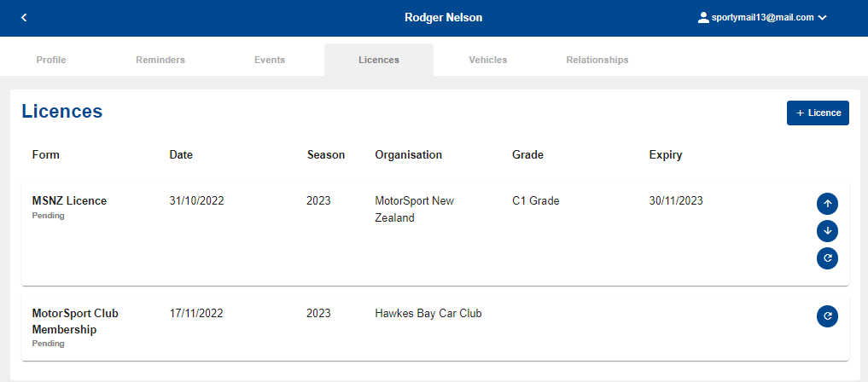Click the down arrow on MSNZ Licence row
This screenshot has height=382, width=868.
pos(827,231)
